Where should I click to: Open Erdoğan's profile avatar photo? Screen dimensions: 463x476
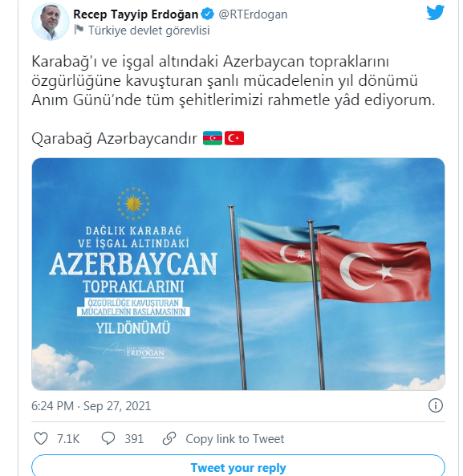click(x=51, y=22)
